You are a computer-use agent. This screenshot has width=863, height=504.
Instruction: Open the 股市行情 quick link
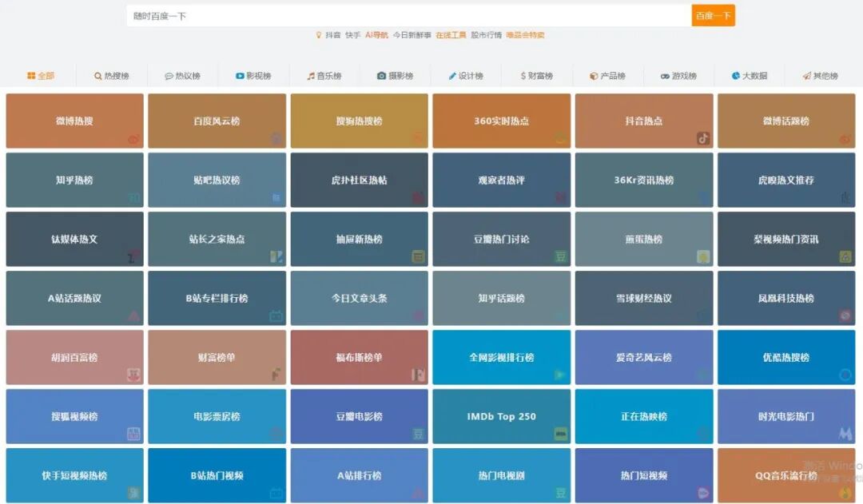click(486, 34)
